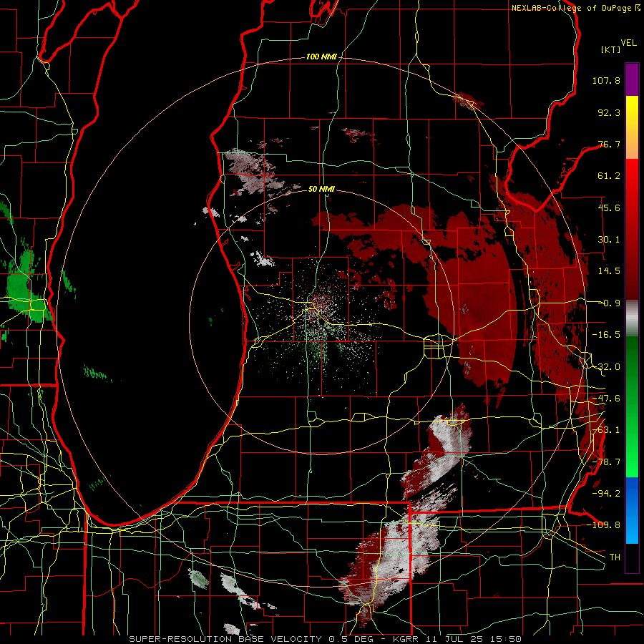This screenshot has width=644, height=644.
Task: Click the 92.3 legend value
Action: point(609,112)
